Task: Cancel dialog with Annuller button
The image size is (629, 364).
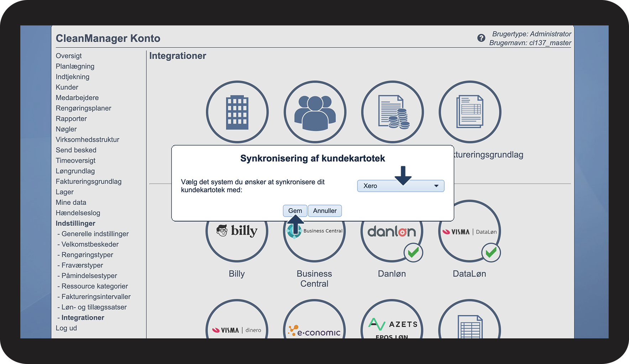Action: 325,211
